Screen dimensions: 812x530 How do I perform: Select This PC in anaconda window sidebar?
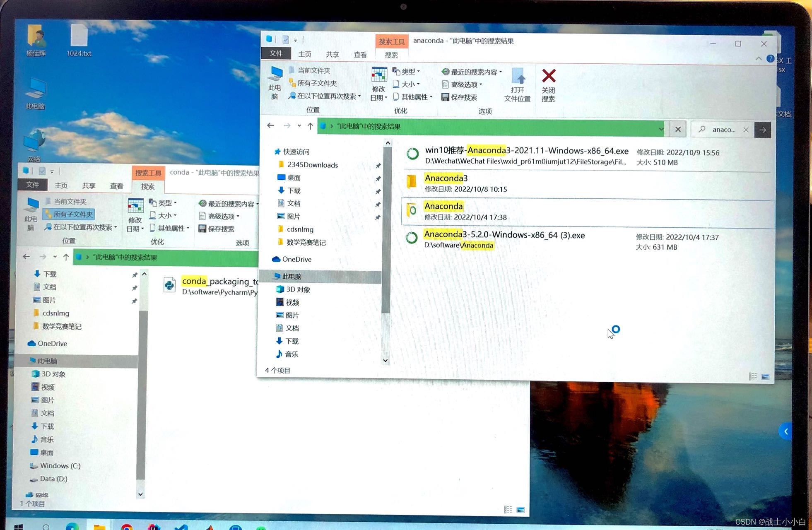coord(320,277)
